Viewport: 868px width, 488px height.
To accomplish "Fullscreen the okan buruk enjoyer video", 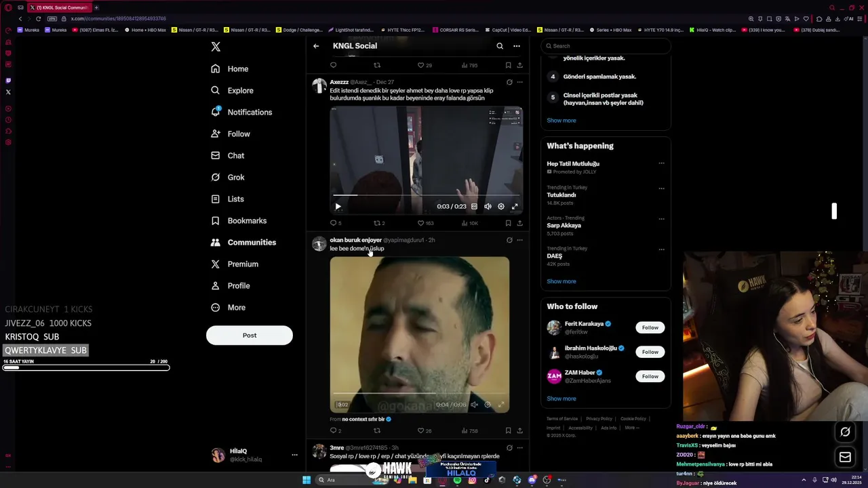I will (501, 405).
